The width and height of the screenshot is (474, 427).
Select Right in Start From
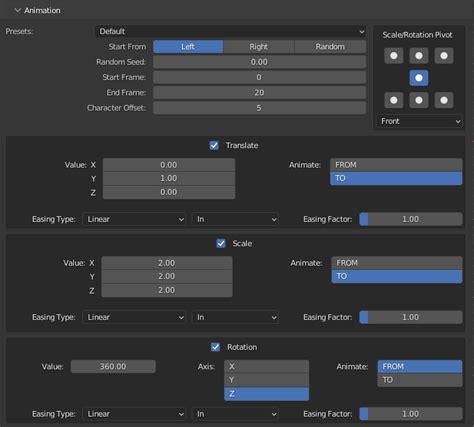coord(259,47)
